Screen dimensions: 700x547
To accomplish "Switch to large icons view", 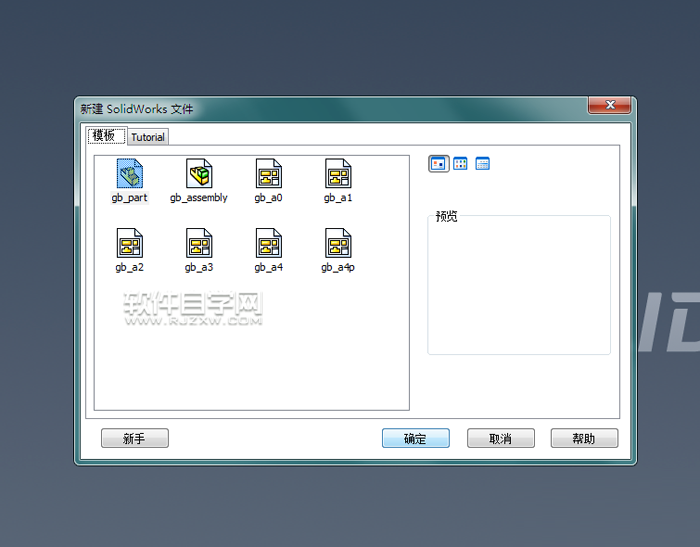I will (x=438, y=164).
